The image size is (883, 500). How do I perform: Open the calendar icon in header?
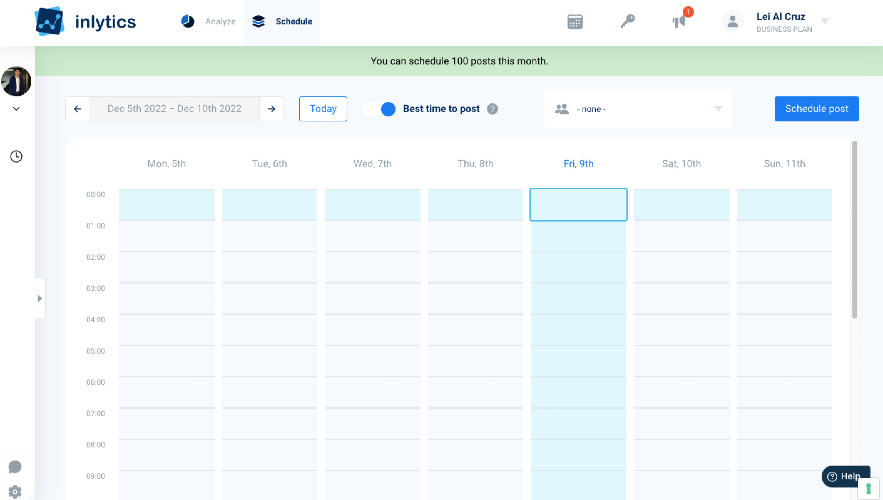[x=575, y=22]
